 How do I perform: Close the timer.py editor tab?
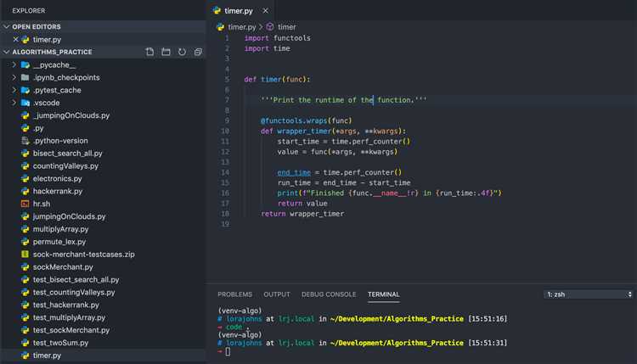pyautogui.click(x=265, y=11)
